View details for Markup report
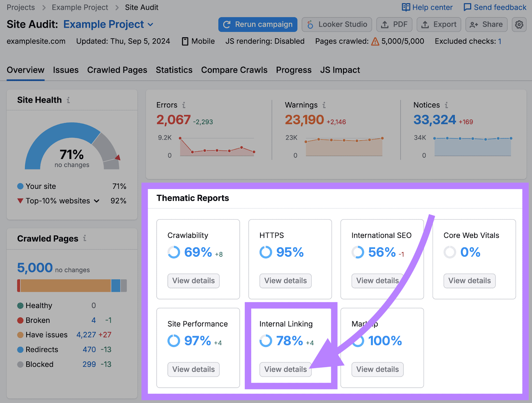The image size is (532, 403). 377,369
